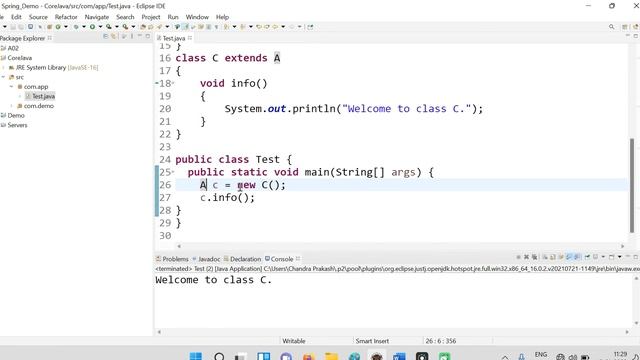This screenshot has height=360, width=640.
Task: Click Display Selected Console icon
Action: (x=595, y=257)
